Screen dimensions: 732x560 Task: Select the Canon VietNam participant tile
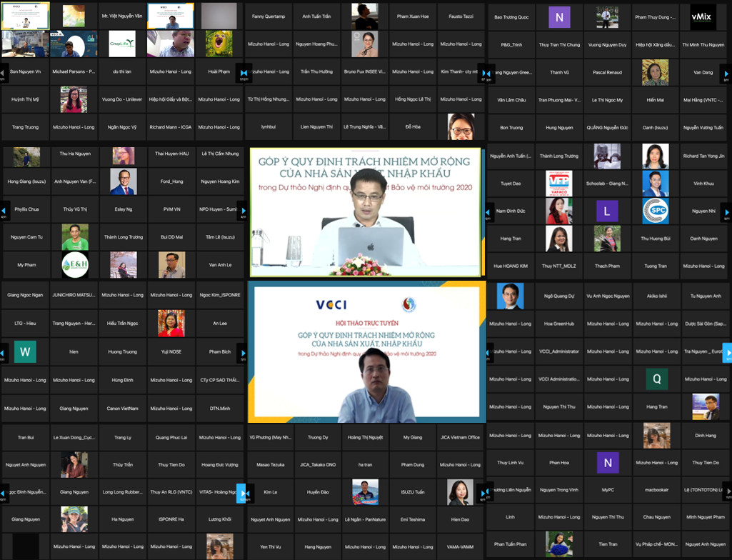pyautogui.click(x=123, y=409)
